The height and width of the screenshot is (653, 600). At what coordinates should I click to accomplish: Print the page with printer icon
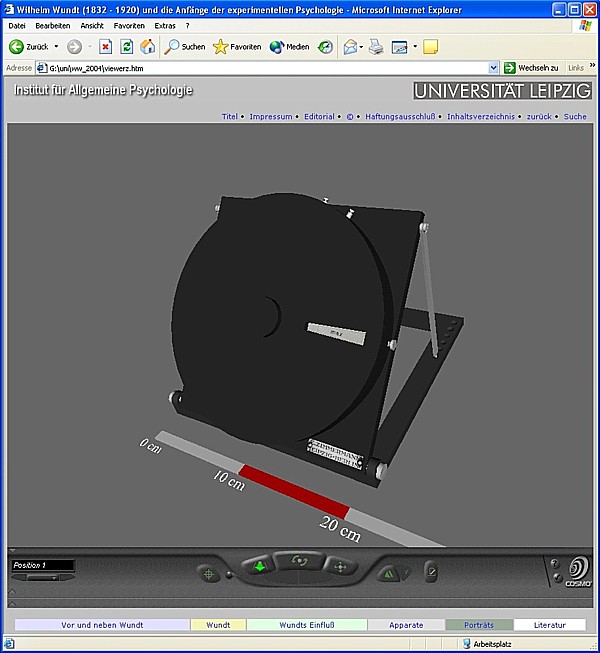click(376, 47)
